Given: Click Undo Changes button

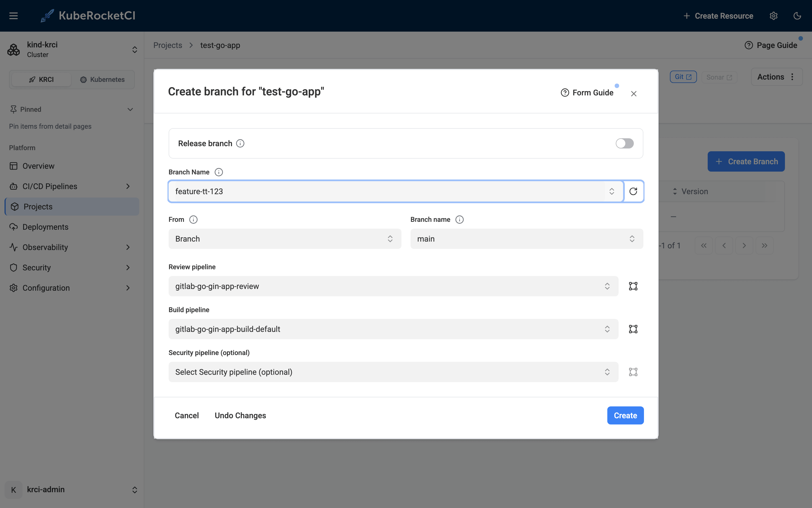Looking at the screenshot, I should (240, 416).
